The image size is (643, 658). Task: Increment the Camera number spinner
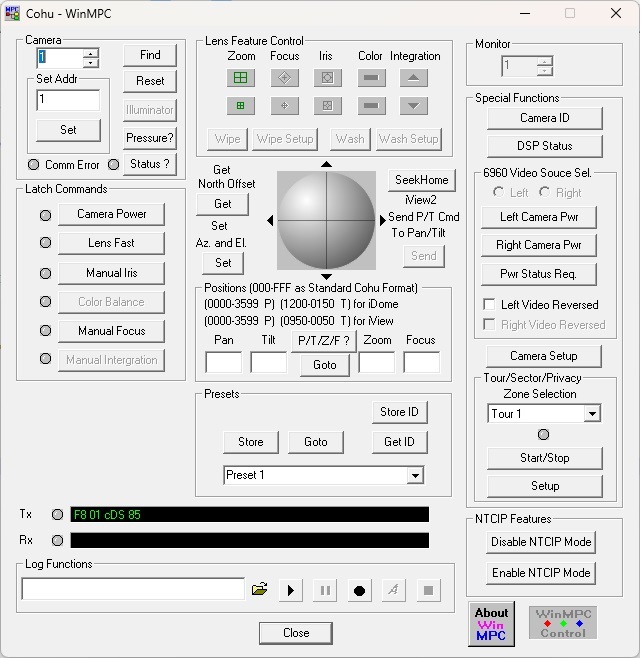pos(91,54)
